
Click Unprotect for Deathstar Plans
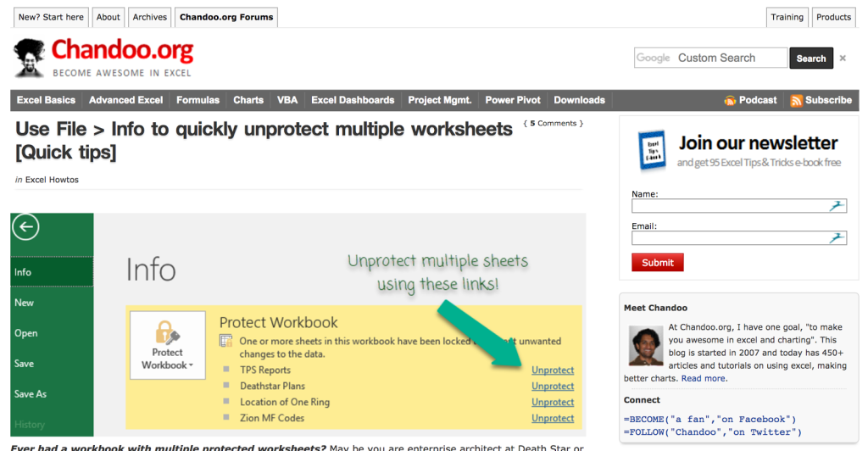click(x=553, y=387)
